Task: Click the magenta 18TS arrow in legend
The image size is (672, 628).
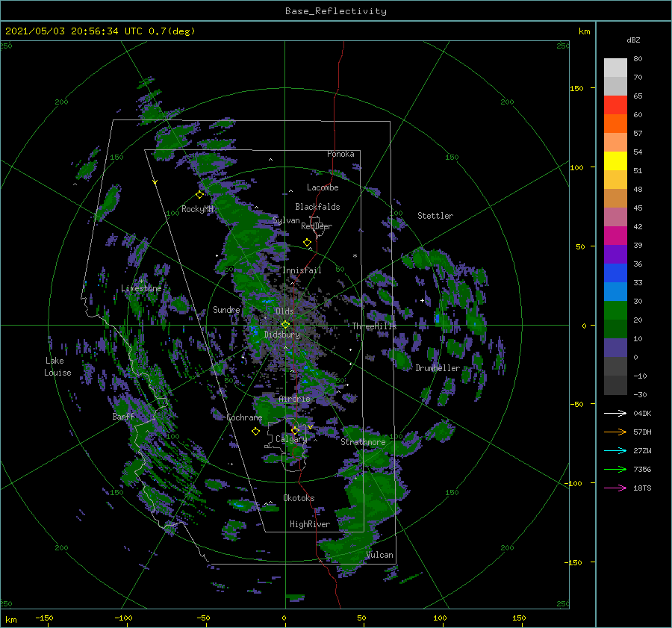Action: click(615, 488)
